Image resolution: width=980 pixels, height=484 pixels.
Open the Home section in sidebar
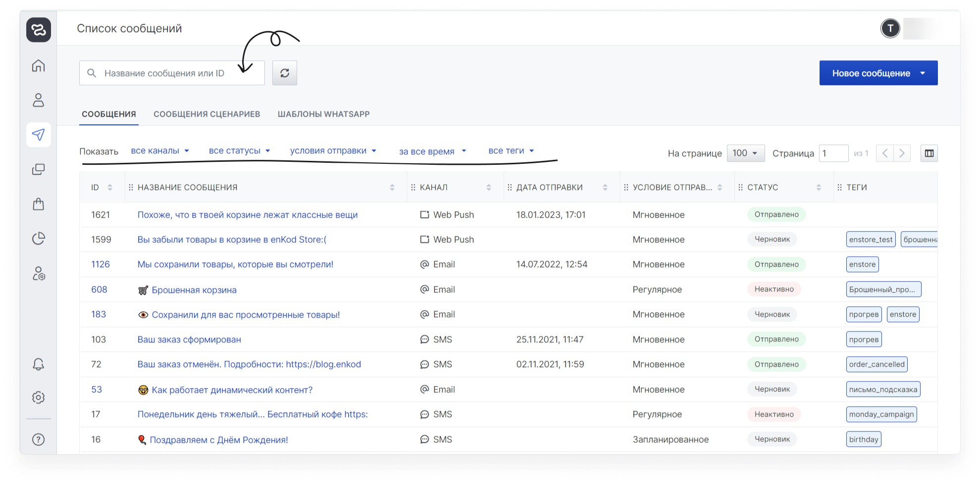tap(39, 66)
